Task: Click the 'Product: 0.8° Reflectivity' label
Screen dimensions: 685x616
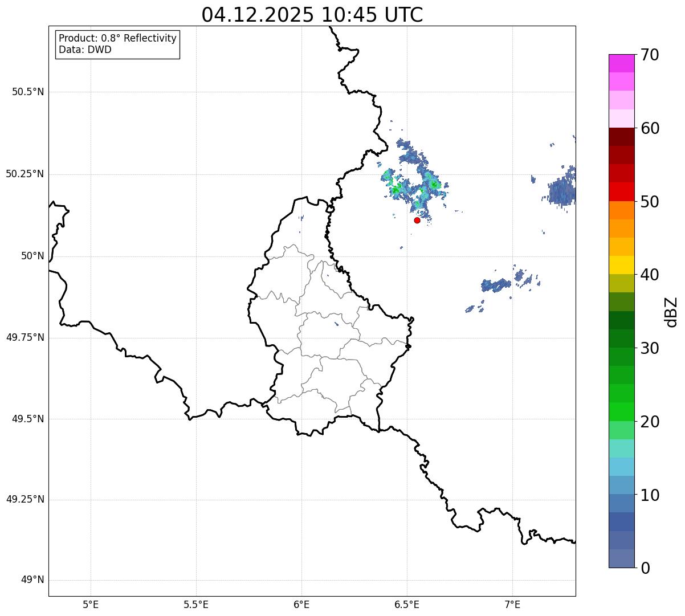Action: tap(118, 38)
